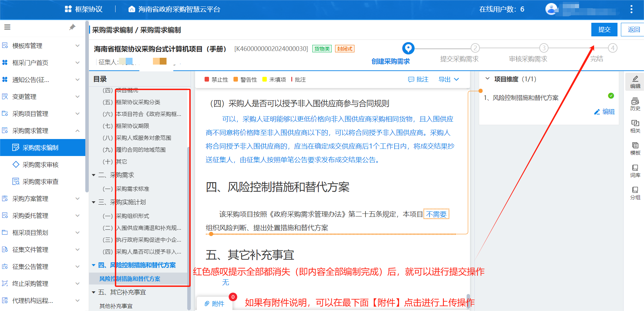644x311 pixels.
Task: Click the 提交 submit button
Action: pyautogui.click(x=604, y=30)
